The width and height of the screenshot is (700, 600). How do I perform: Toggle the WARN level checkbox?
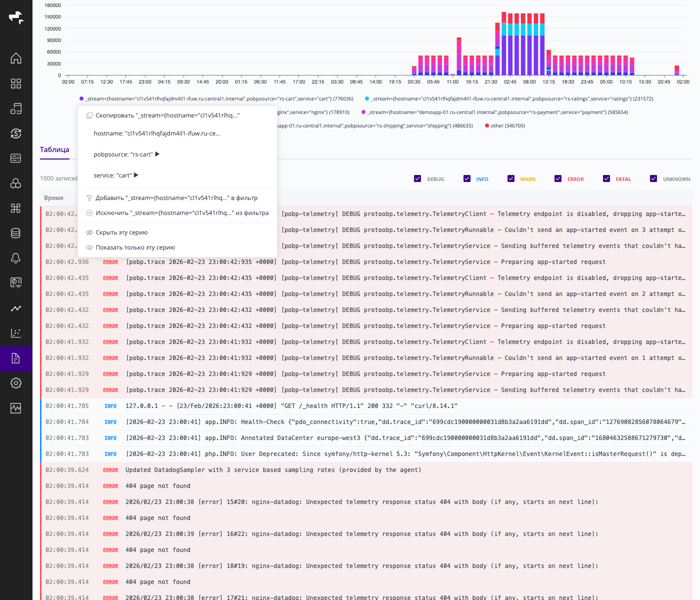tap(510, 178)
